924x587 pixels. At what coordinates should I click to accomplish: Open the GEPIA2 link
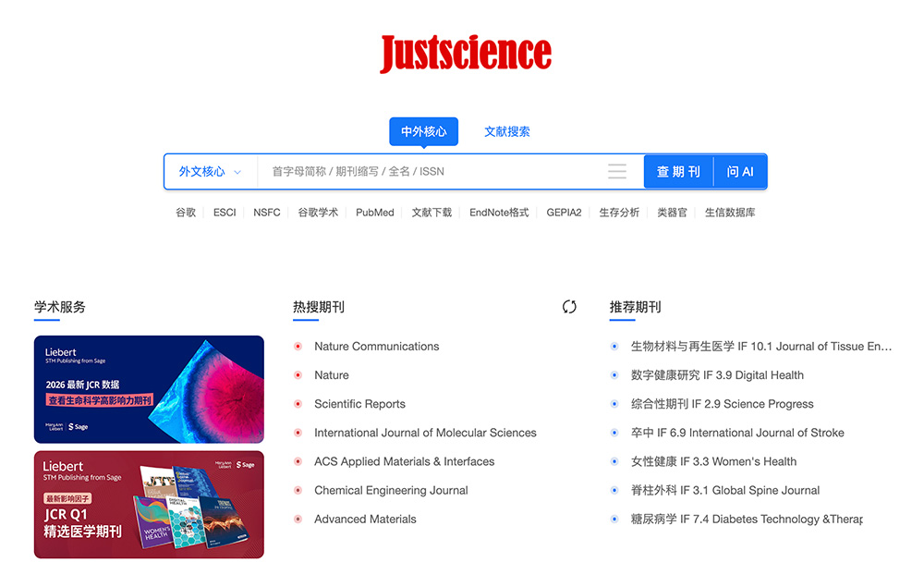pos(564,213)
